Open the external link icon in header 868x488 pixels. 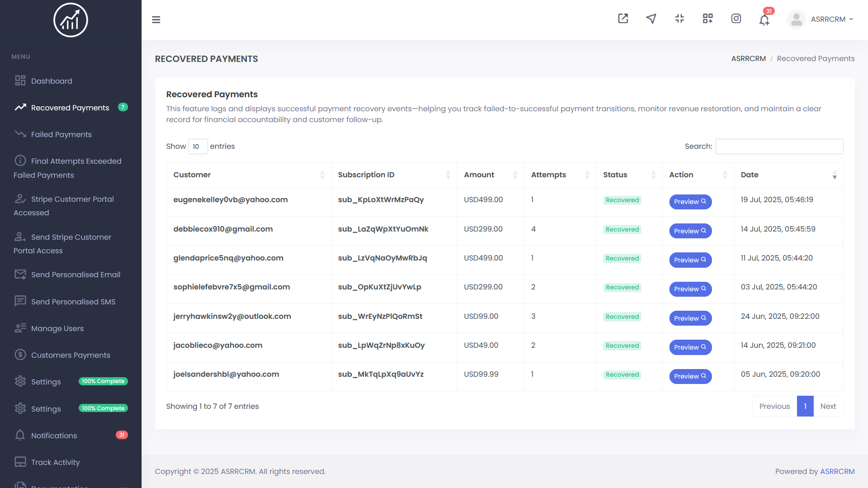(623, 19)
